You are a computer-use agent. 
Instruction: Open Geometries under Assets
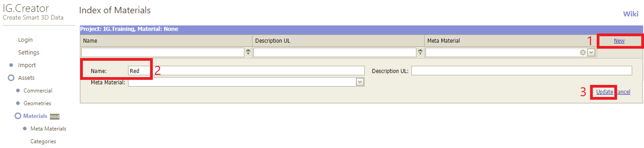click(37, 104)
